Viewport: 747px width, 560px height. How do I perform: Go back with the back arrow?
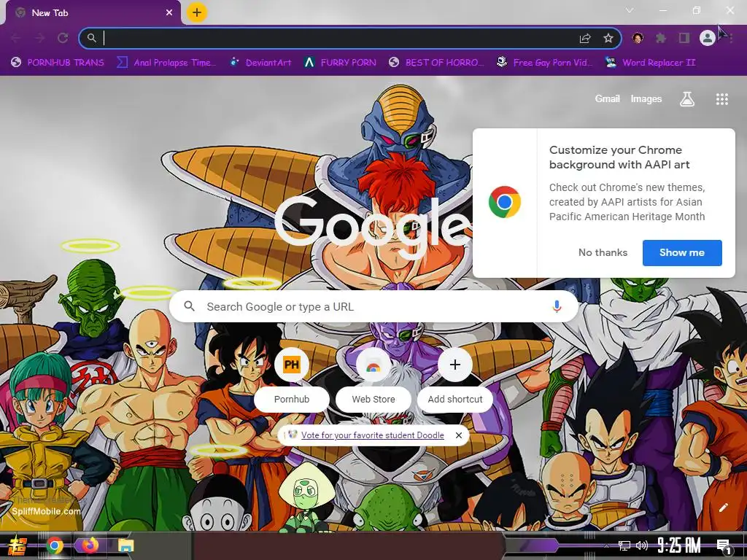pos(16,38)
